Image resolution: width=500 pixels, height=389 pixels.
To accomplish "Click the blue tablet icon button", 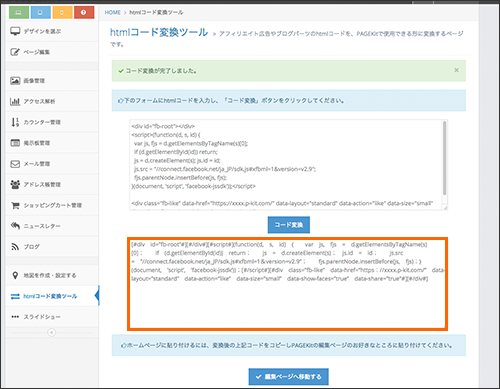I will 40,13.
